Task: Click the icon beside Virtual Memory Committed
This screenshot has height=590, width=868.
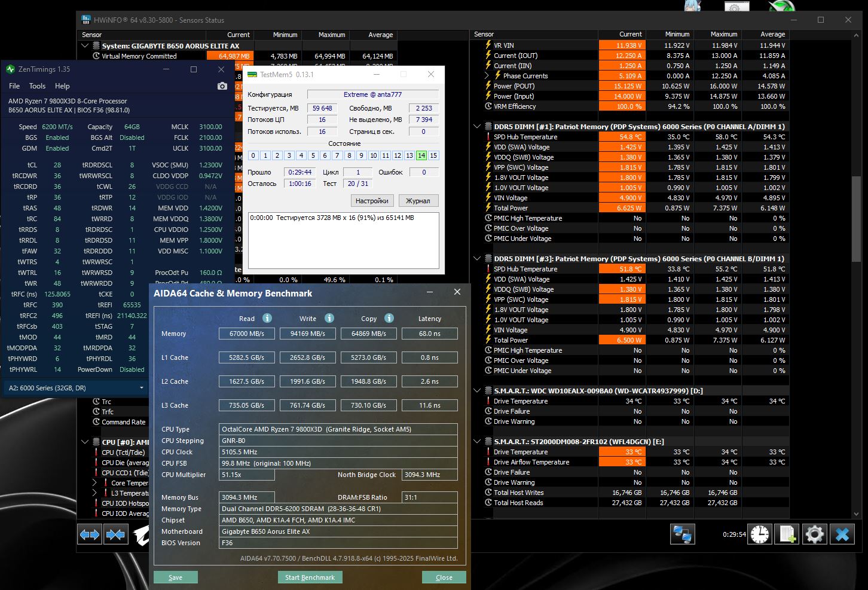Action: click(x=96, y=56)
